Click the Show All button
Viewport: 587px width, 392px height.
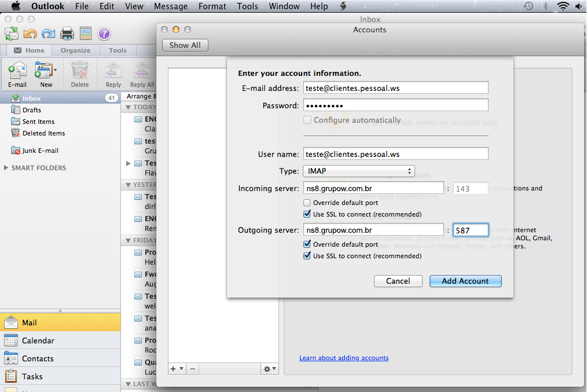tap(185, 45)
